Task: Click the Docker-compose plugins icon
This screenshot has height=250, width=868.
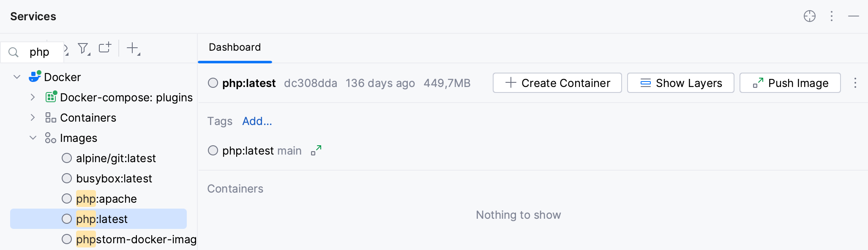Action: point(51,97)
